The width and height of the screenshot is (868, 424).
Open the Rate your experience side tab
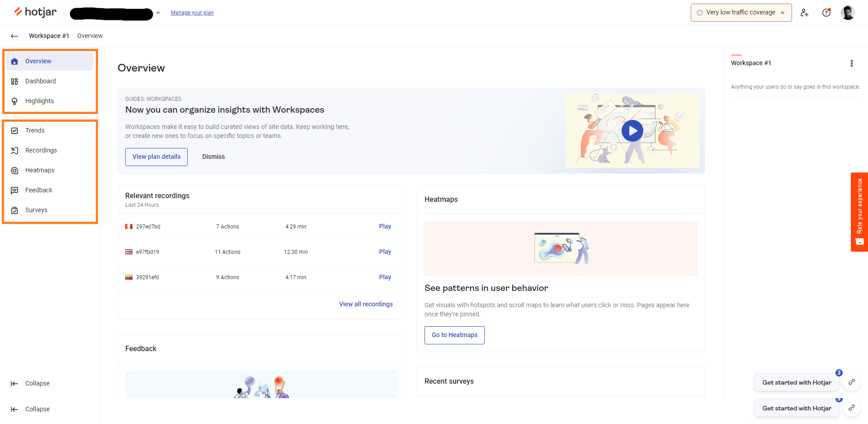pyautogui.click(x=859, y=212)
